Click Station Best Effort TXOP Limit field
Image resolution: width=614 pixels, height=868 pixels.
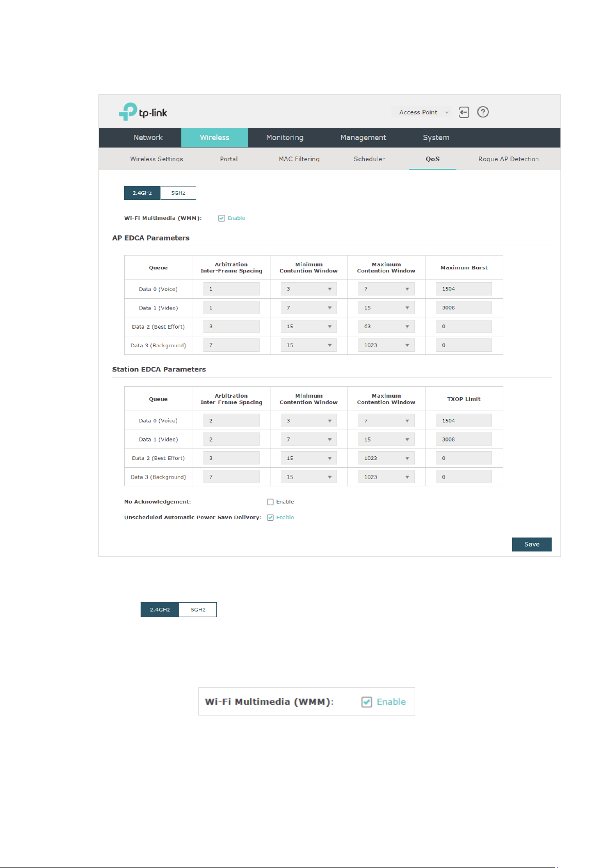tap(464, 458)
